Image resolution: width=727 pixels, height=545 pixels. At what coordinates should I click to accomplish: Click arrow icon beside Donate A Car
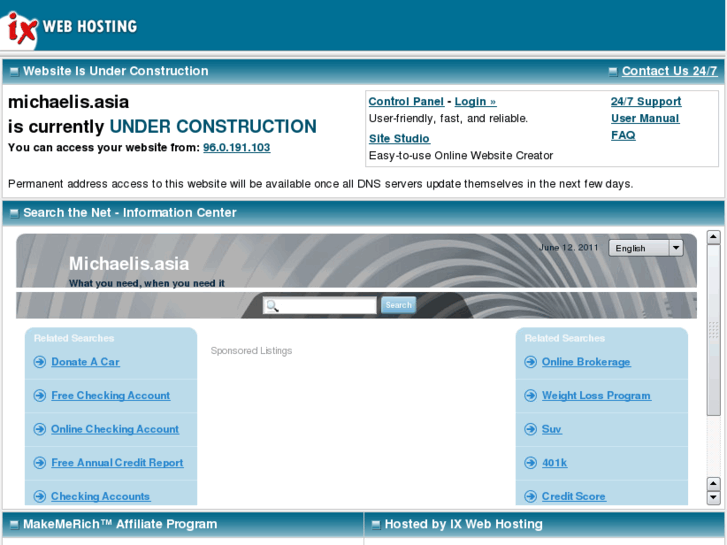tap(40, 362)
